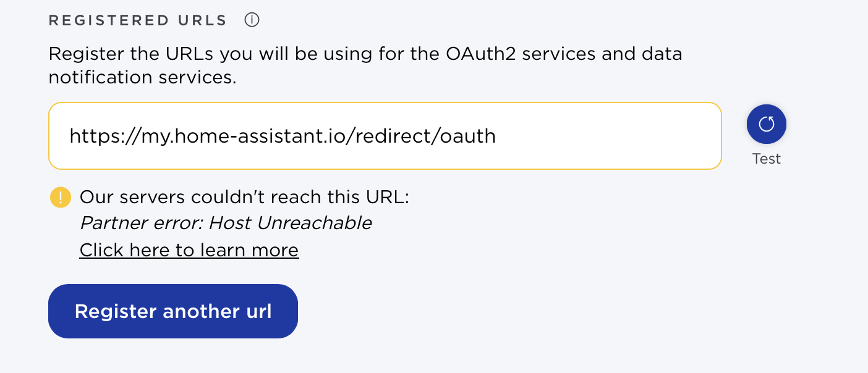Open the info tooltip beside Registered URLs
868x373 pixels.
(252, 20)
